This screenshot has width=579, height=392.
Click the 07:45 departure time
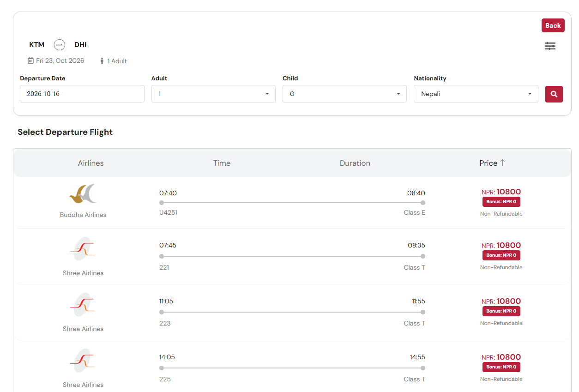[x=168, y=245]
